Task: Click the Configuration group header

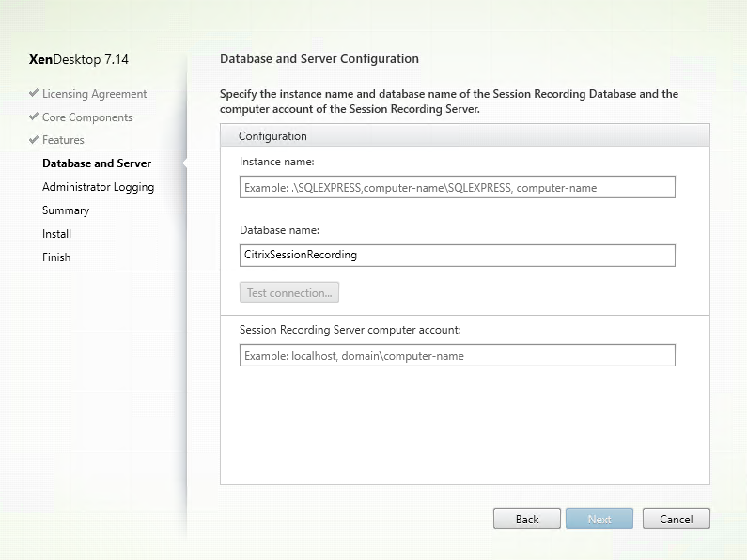Action: point(273,136)
